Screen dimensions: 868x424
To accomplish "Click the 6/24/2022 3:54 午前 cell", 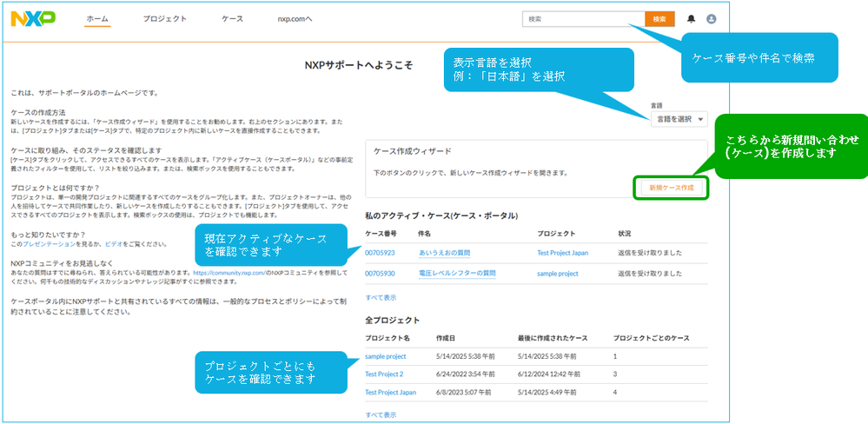I will pyautogui.click(x=464, y=374).
